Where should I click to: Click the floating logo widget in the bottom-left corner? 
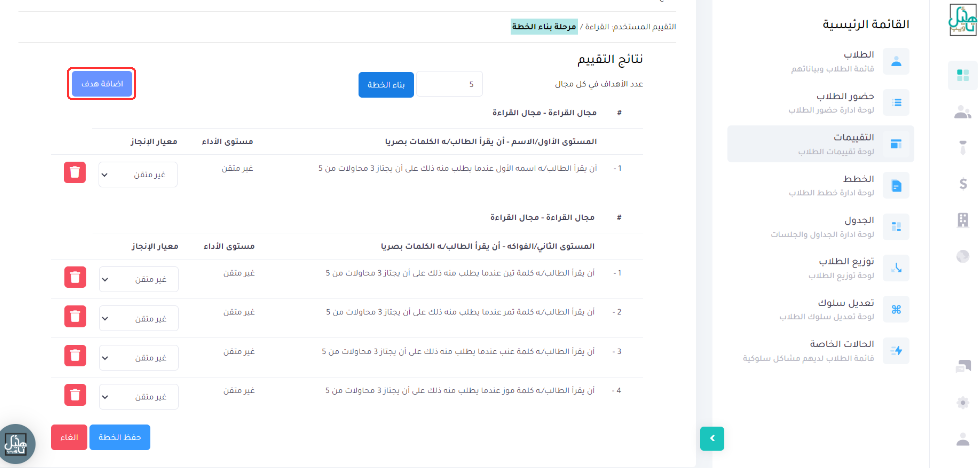[16, 444]
